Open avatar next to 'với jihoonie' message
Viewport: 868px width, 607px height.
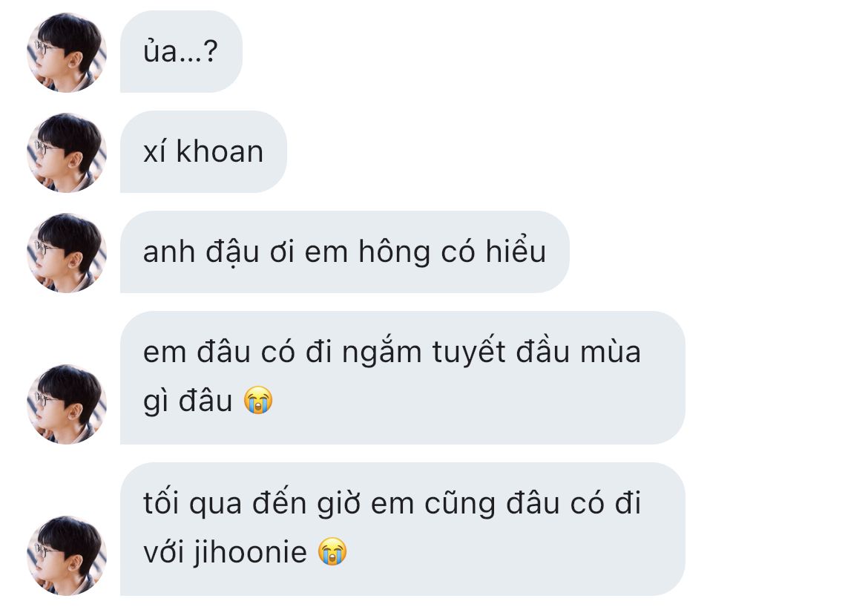[67, 556]
